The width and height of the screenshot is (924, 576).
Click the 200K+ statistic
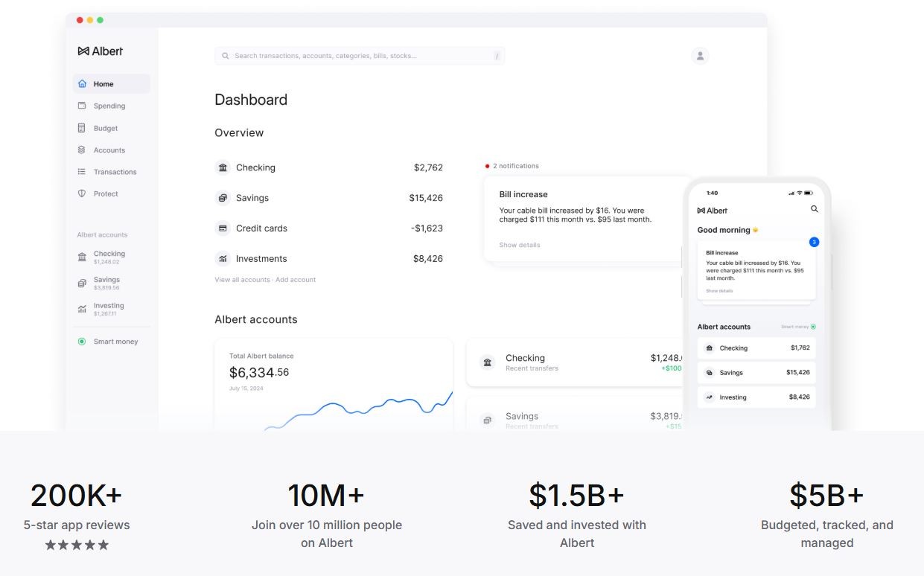[x=77, y=495]
